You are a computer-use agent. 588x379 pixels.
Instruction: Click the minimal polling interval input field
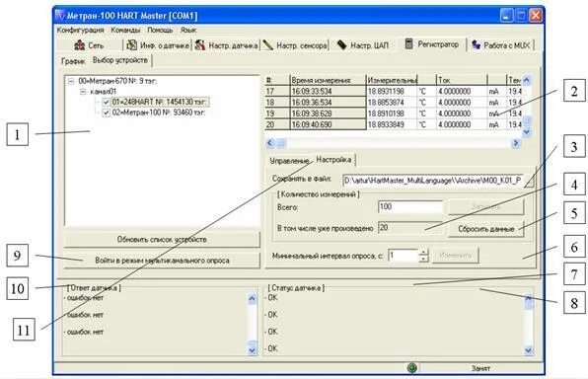pos(404,256)
